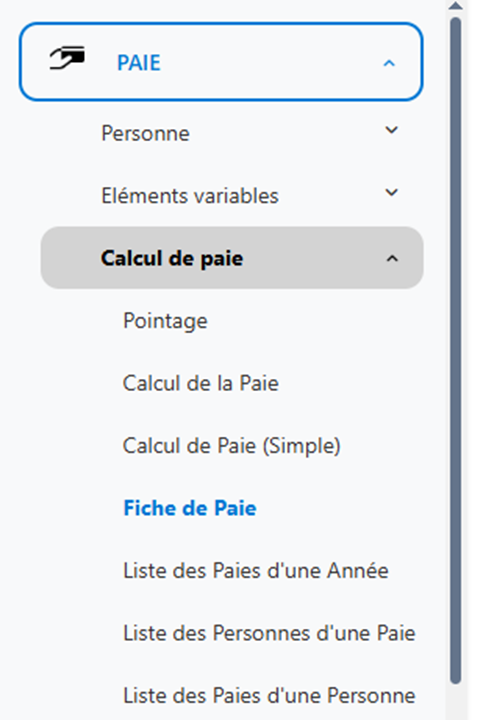Click the scrollbar up arrow at top
This screenshot has width=483, height=720.
click(455, 6)
